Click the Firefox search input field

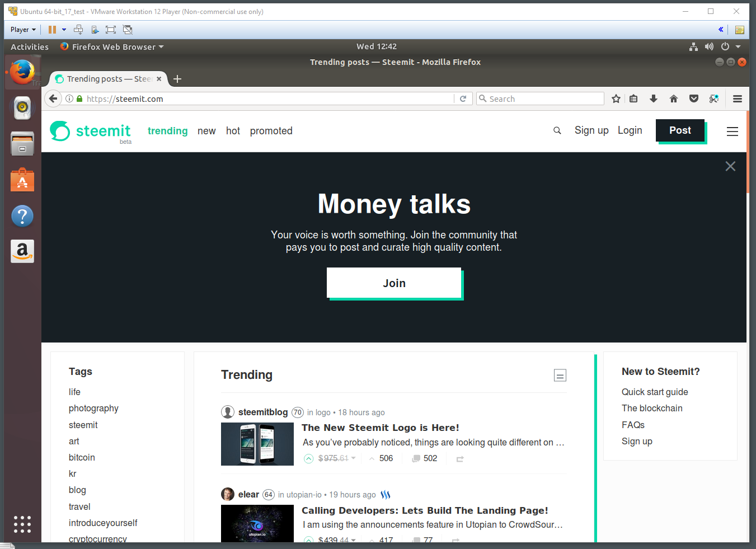coord(540,98)
